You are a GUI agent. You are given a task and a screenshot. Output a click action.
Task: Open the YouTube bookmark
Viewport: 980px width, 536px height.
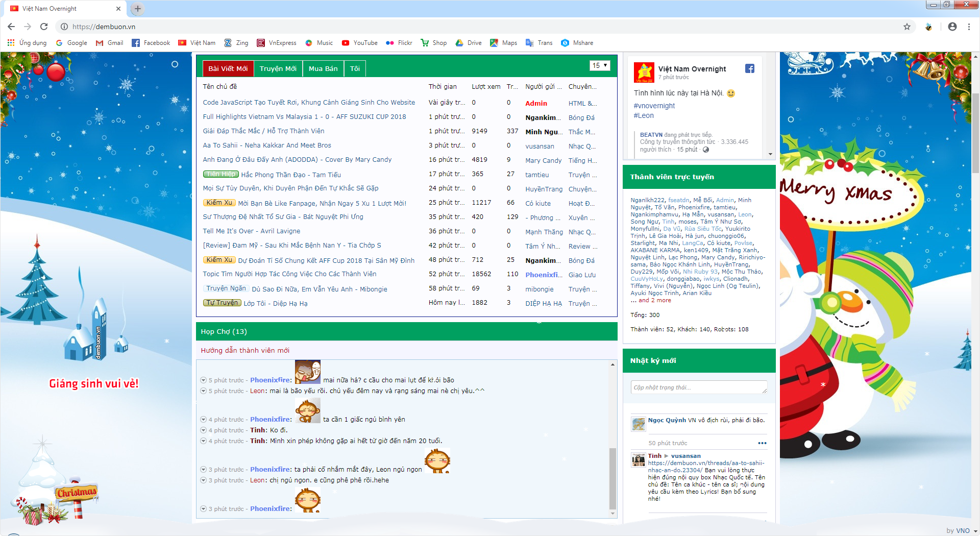coord(360,43)
